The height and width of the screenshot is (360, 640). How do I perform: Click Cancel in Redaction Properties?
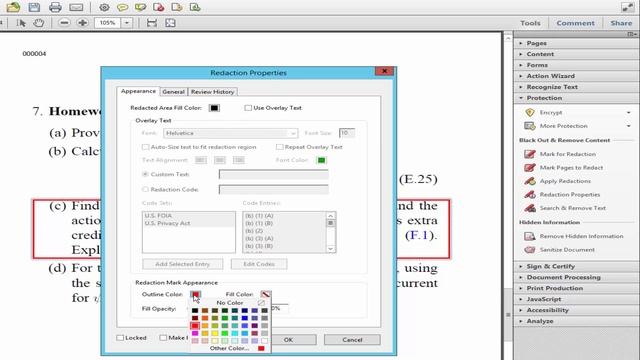(x=352, y=340)
